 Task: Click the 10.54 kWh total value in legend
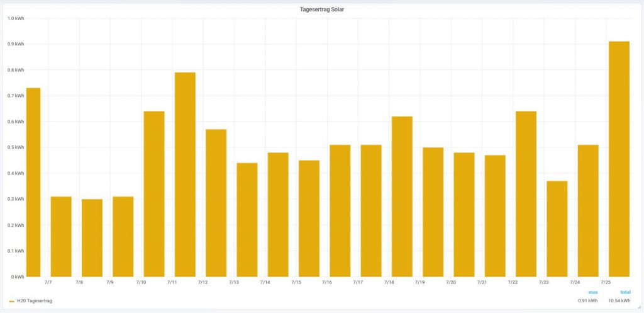[x=619, y=301]
